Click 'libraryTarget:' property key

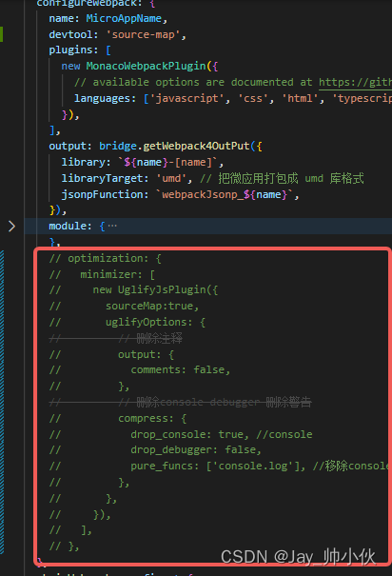tap(105, 179)
